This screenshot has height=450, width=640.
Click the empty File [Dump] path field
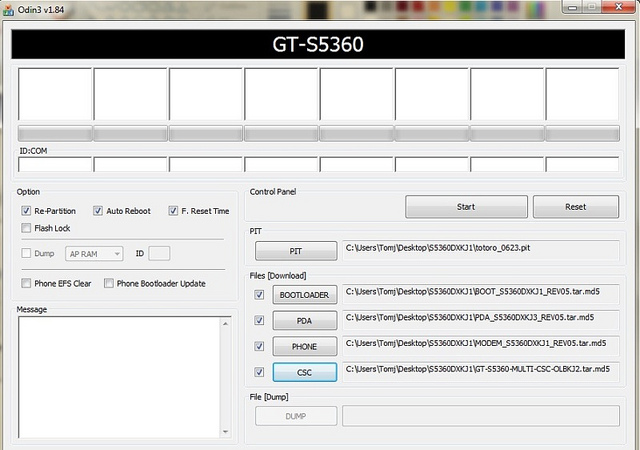pos(481,416)
